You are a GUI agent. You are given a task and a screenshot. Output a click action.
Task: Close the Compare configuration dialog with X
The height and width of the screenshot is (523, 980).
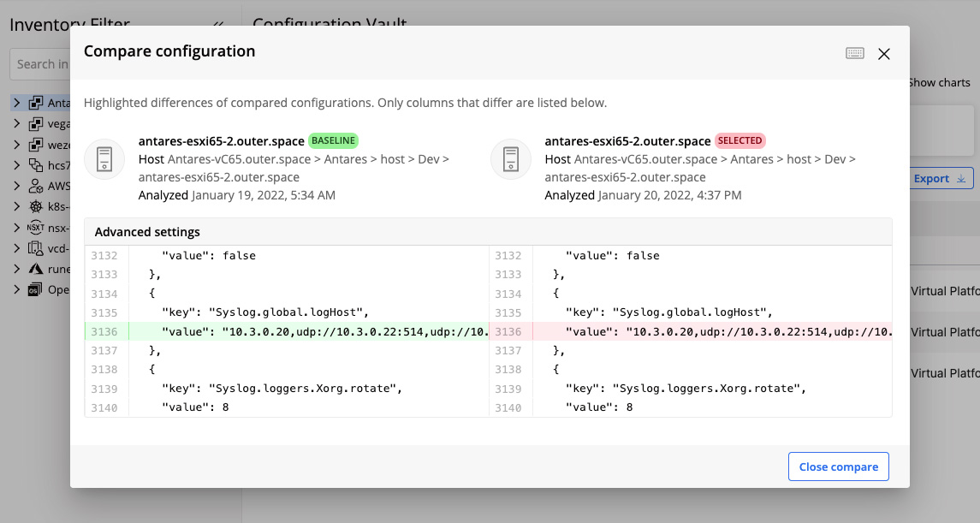tap(884, 54)
